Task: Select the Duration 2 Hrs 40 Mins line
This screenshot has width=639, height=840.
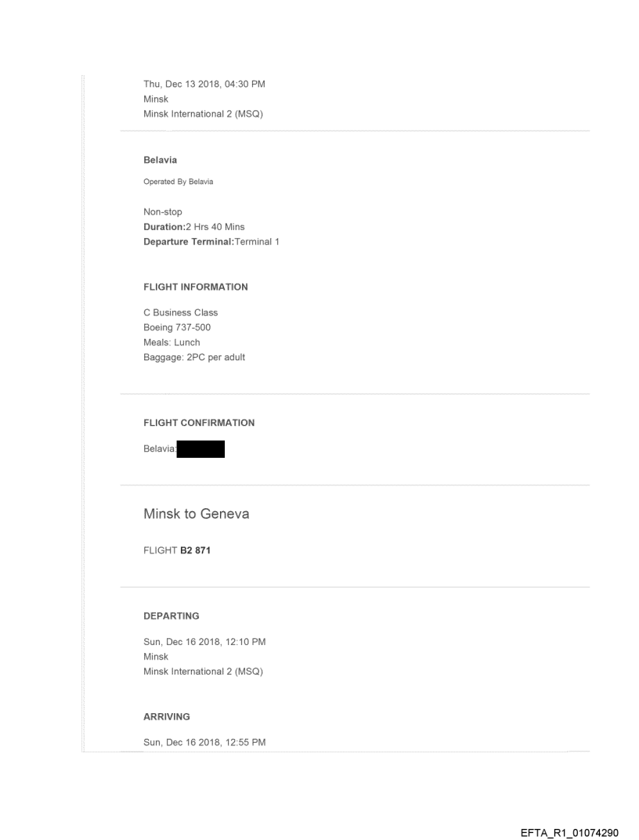Action: point(193,227)
